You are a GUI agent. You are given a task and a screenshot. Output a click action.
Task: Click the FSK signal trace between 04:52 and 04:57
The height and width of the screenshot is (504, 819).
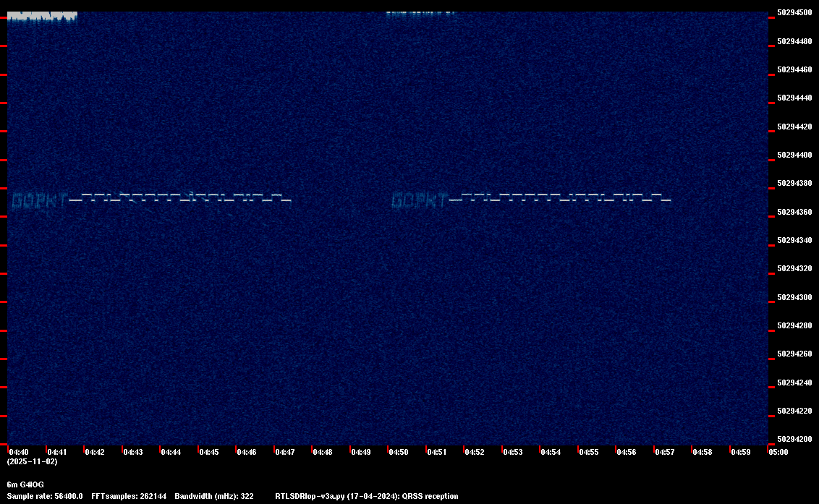pyautogui.click(x=561, y=198)
